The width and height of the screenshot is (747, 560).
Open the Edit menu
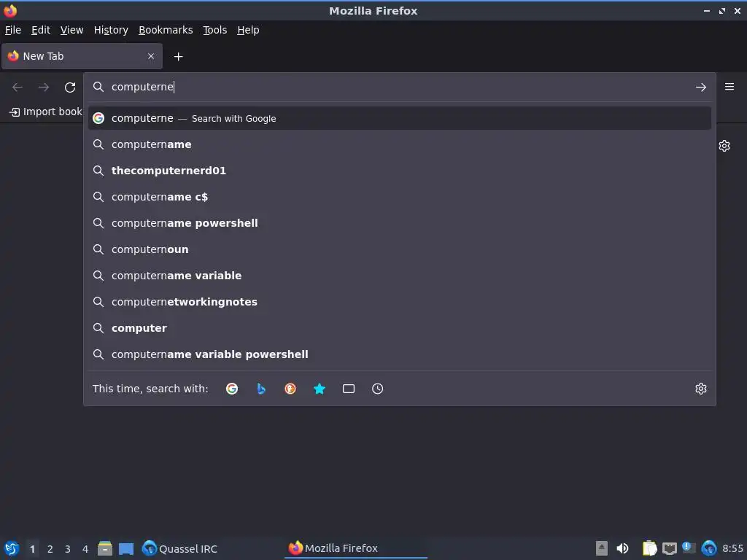coord(41,30)
